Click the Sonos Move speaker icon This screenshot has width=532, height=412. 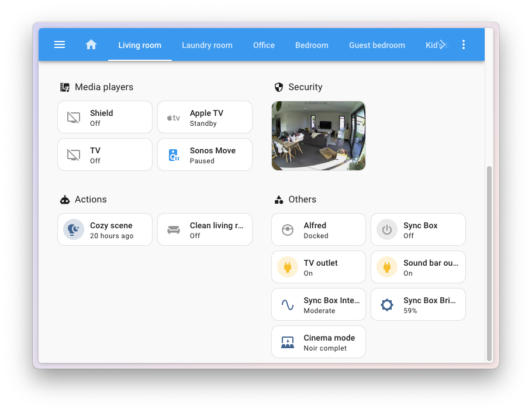coord(172,154)
